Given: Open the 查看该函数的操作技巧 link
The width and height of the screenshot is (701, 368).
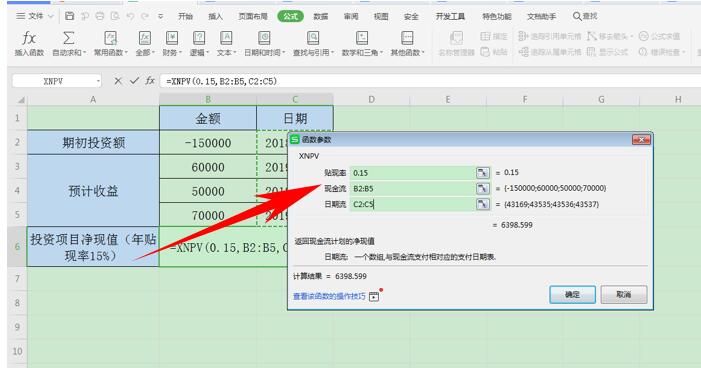Looking at the screenshot, I should click(329, 296).
